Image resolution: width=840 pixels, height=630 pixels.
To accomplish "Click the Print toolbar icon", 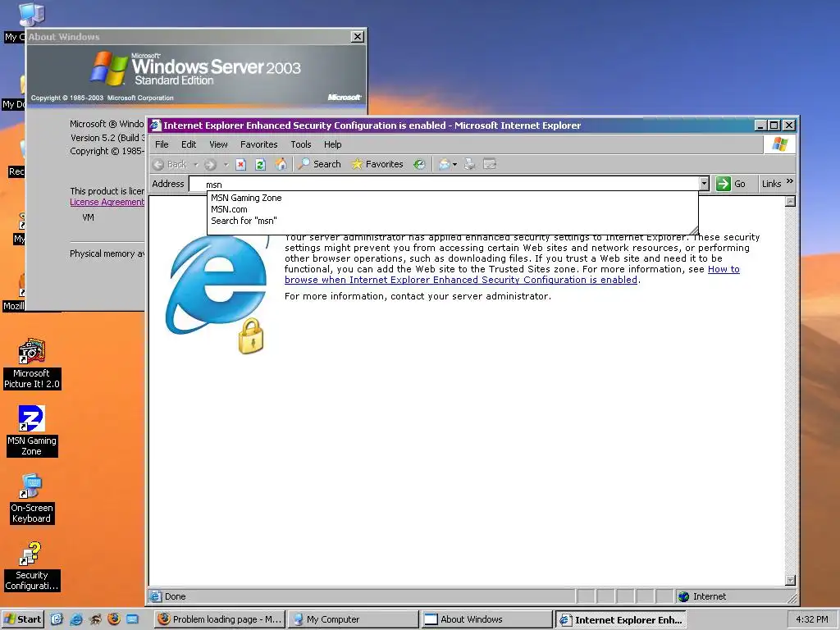I will (470, 164).
